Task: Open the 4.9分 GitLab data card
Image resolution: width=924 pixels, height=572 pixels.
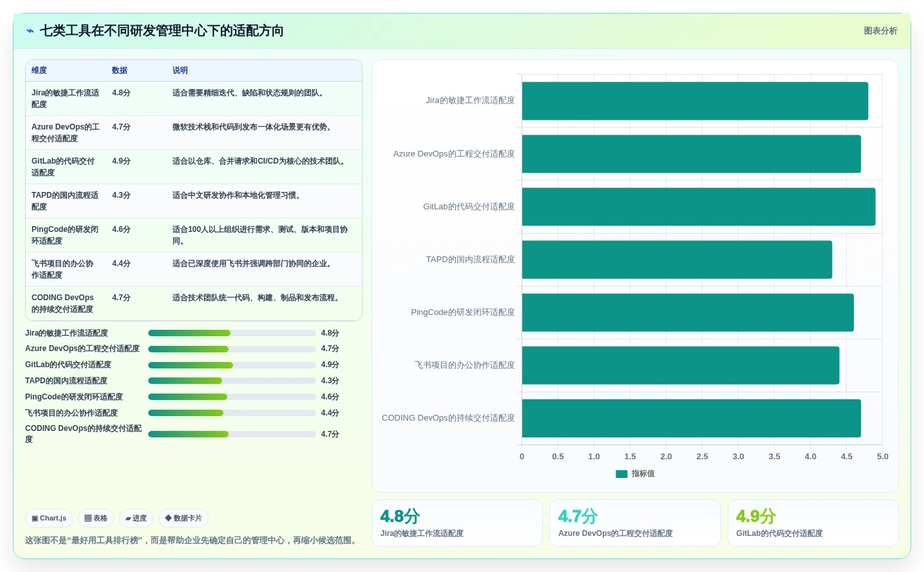Action: (x=813, y=523)
